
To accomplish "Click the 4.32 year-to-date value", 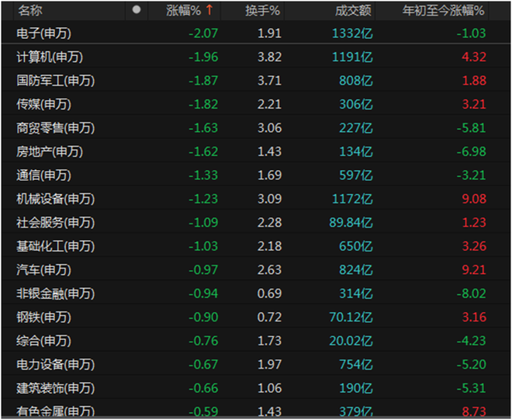I will coord(474,57).
